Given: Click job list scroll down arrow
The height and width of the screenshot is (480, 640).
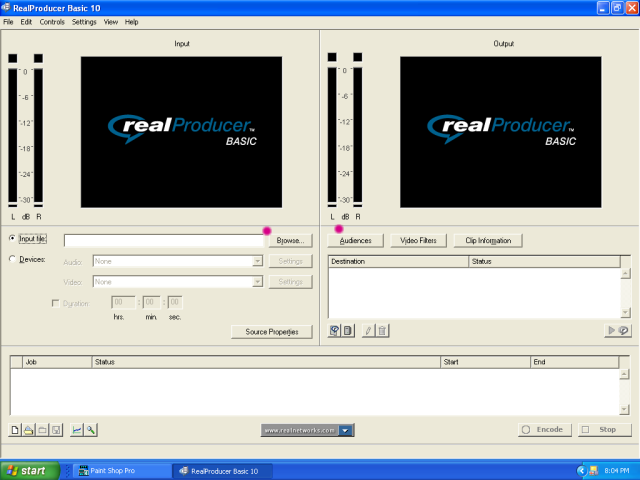Looking at the screenshot, I should pos(624,409).
